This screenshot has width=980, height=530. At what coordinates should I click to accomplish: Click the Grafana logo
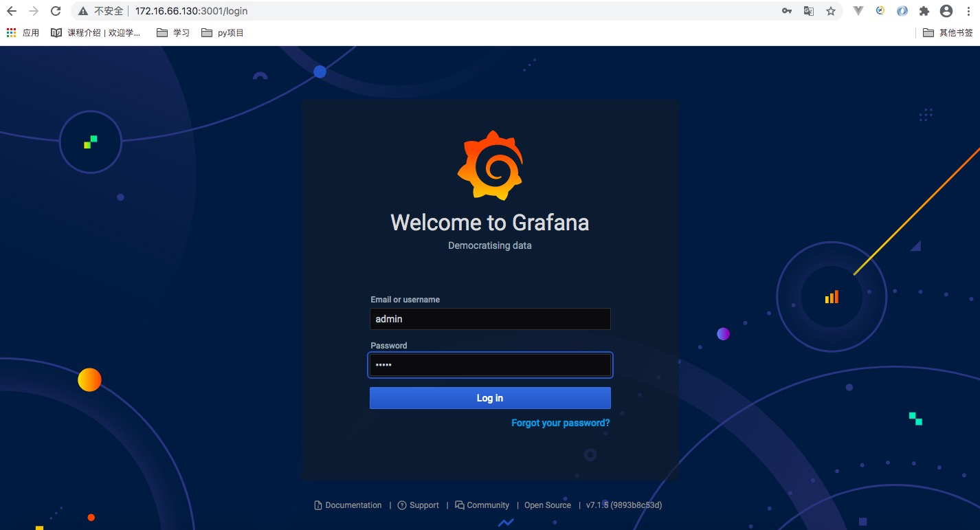pos(490,166)
